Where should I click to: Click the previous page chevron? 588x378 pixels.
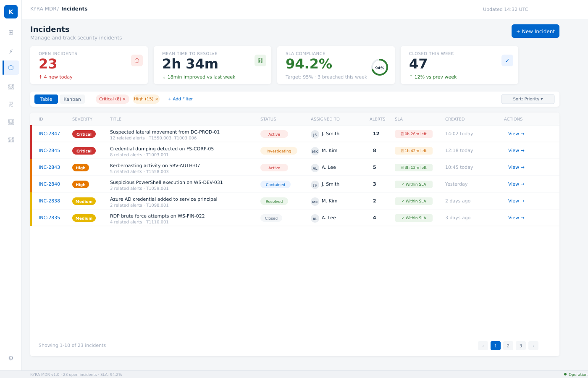pos(483,346)
